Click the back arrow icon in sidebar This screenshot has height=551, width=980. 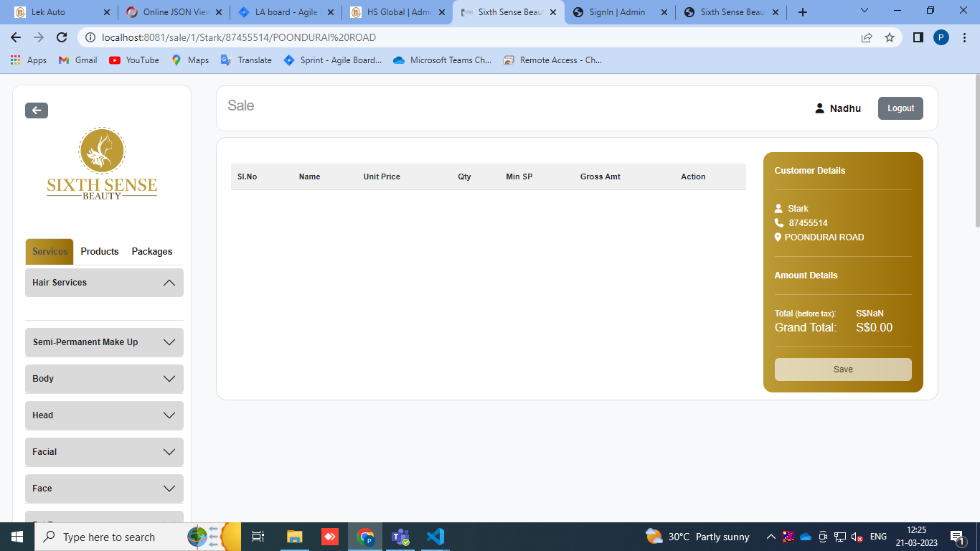tap(37, 110)
